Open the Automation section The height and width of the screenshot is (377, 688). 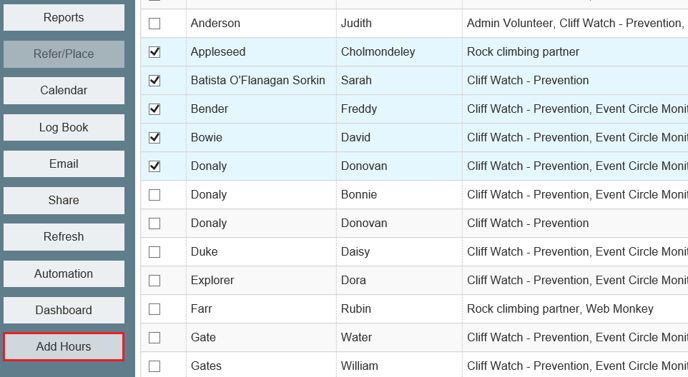click(64, 273)
